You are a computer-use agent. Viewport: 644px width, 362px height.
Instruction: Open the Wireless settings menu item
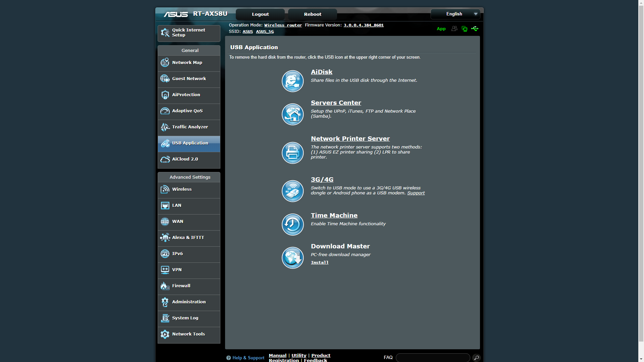click(x=189, y=189)
